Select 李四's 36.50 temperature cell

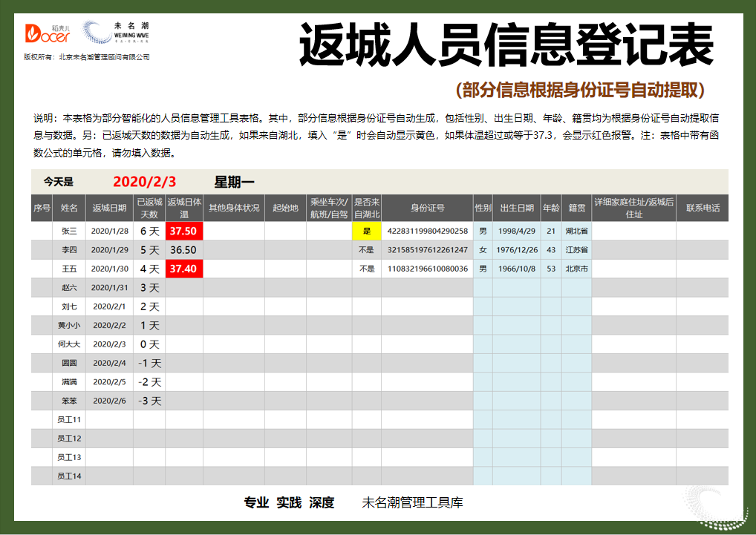[183, 250]
